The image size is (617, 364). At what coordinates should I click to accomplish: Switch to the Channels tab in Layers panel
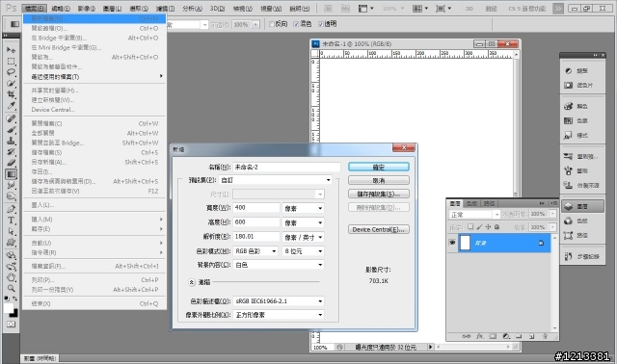pos(471,203)
